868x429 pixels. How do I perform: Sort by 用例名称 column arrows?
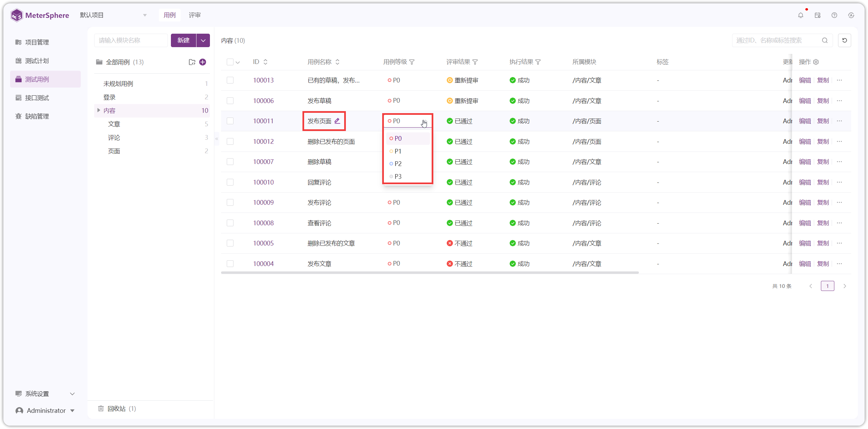(x=338, y=62)
